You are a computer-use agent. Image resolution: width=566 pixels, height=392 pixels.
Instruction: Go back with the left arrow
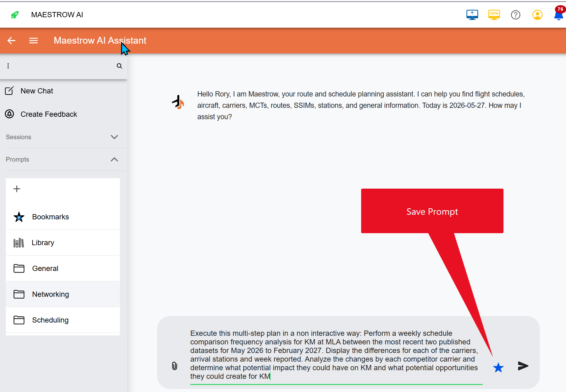[x=11, y=41]
